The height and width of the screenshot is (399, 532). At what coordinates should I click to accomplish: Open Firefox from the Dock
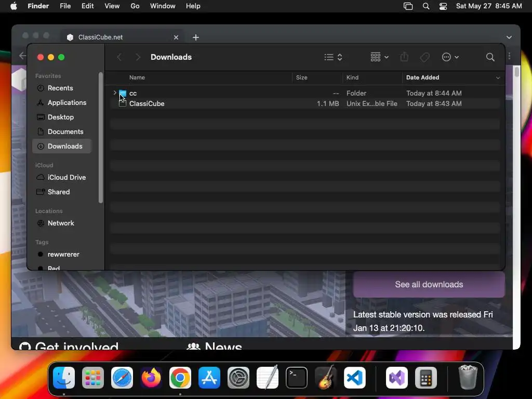tap(151, 378)
